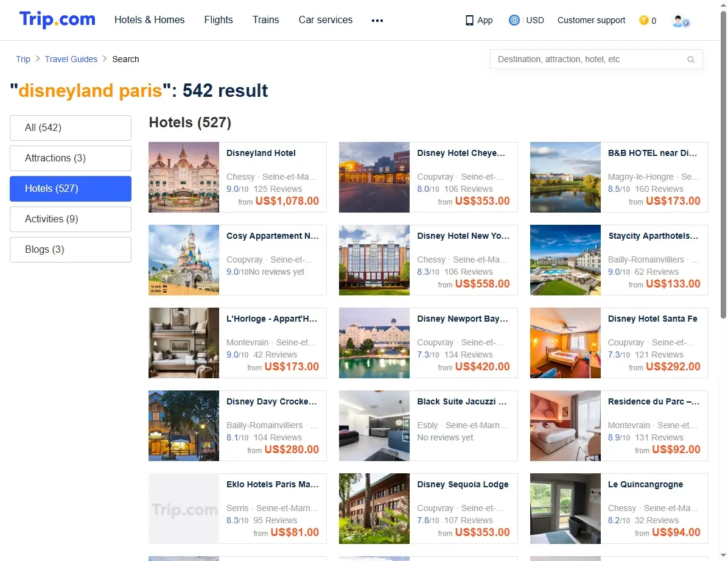The height and width of the screenshot is (561, 728).
Task: Open Le Quincangrogne room thumbnail
Action: pos(565,509)
